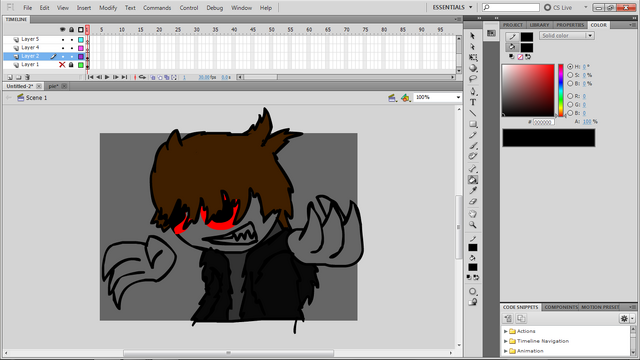
Task: Select the Pencil tool
Action: [x=473, y=135]
